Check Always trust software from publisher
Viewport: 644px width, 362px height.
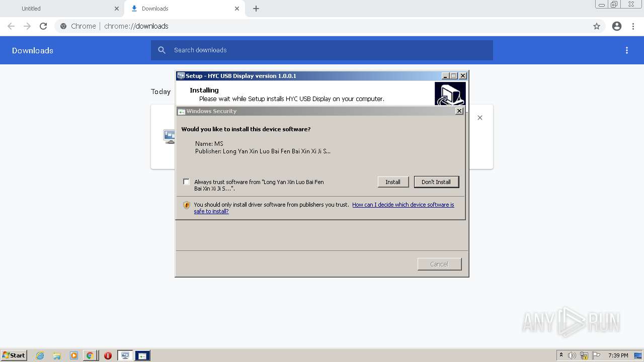(x=187, y=182)
